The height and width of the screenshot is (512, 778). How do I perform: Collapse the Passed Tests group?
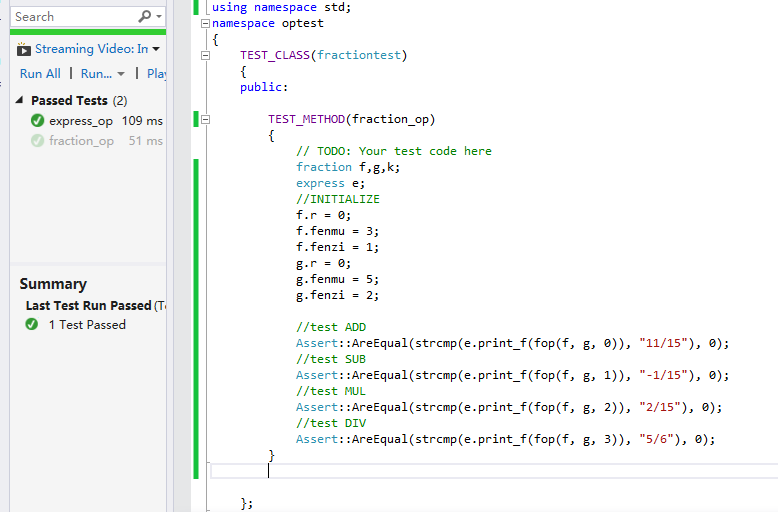20,100
